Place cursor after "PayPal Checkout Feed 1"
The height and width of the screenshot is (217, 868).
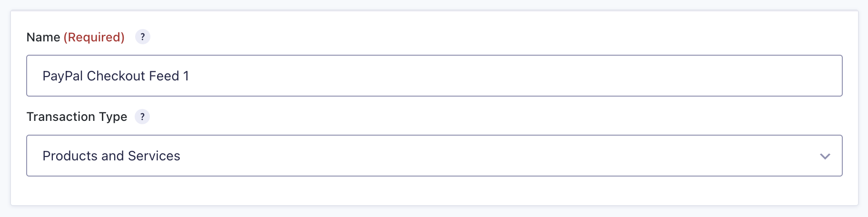tap(190, 76)
